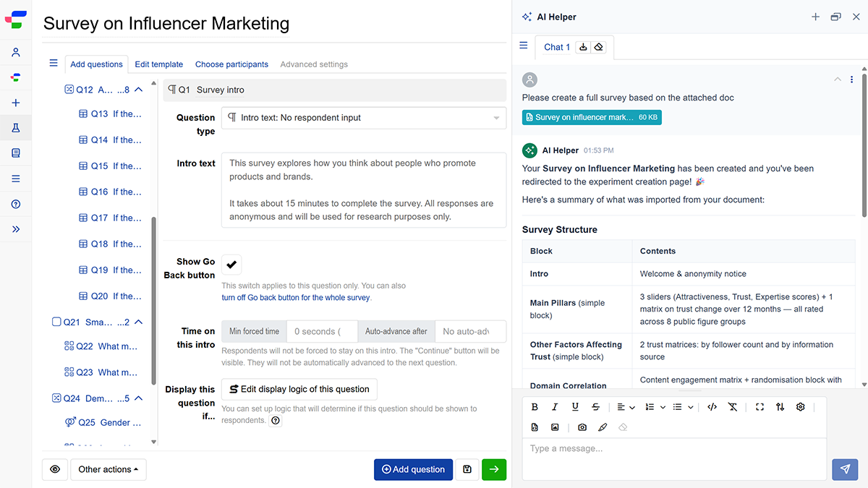
Task: Open AI Helper chat list hamburger menu
Action: (x=524, y=46)
